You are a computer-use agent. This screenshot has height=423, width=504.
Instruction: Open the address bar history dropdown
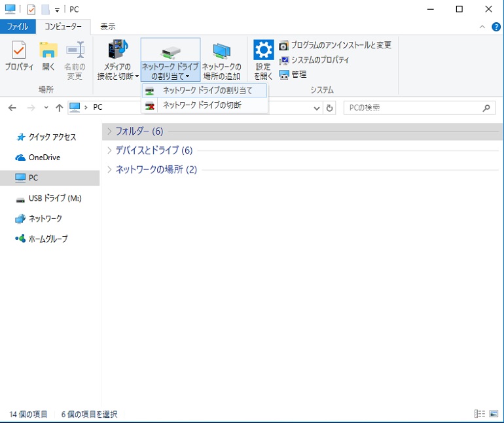317,108
